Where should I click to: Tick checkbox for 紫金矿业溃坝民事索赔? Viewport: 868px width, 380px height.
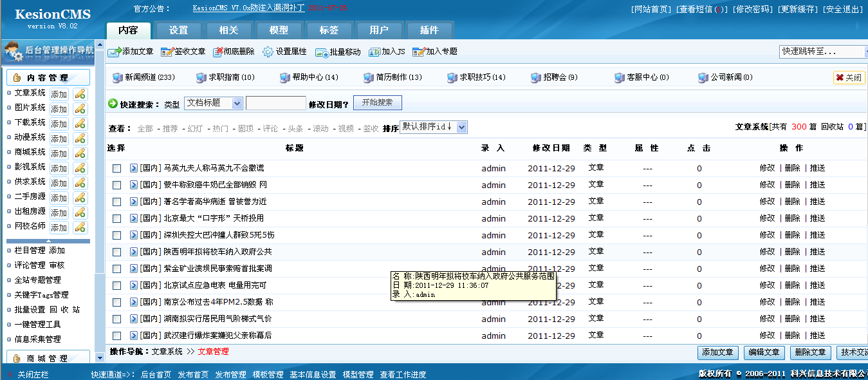click(x=116, y=269)
